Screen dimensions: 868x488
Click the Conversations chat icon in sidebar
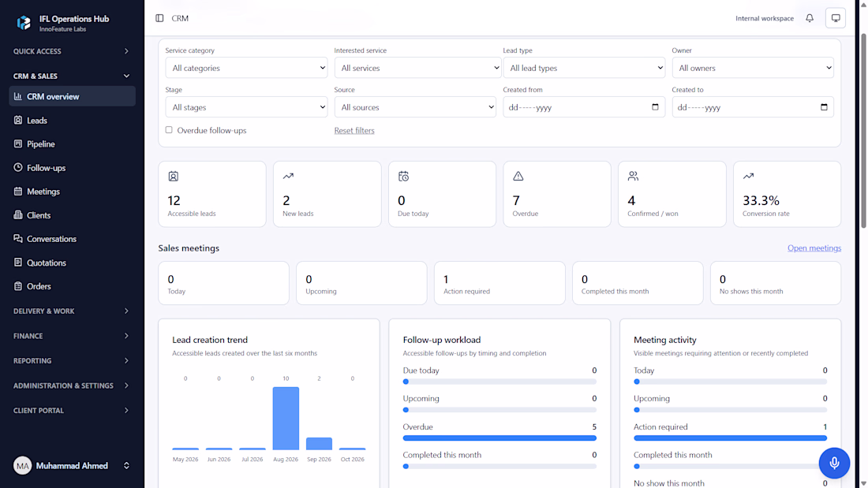(x=17, y=238)
